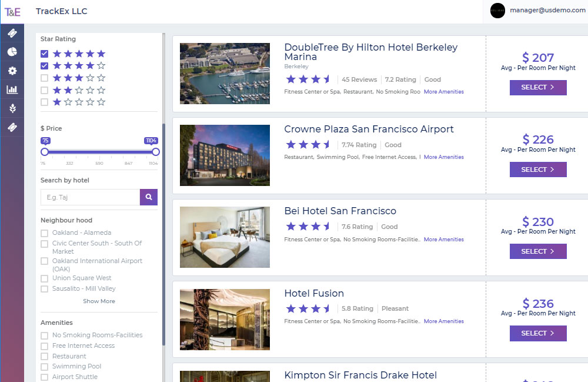The height and width of the screenshot is (382, 588).
Task: Select Hotel Fusion at $236
Action: click(x=538, y=333)
